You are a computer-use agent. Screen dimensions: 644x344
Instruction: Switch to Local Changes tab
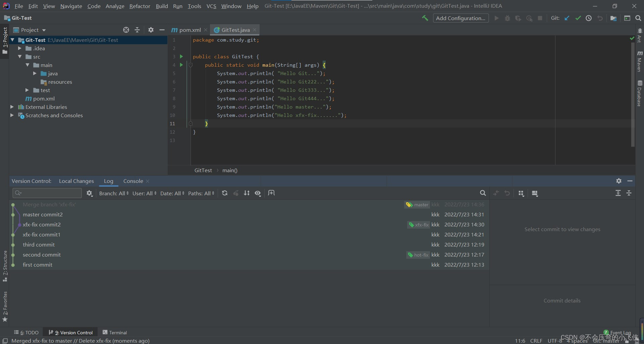[76, 181]
